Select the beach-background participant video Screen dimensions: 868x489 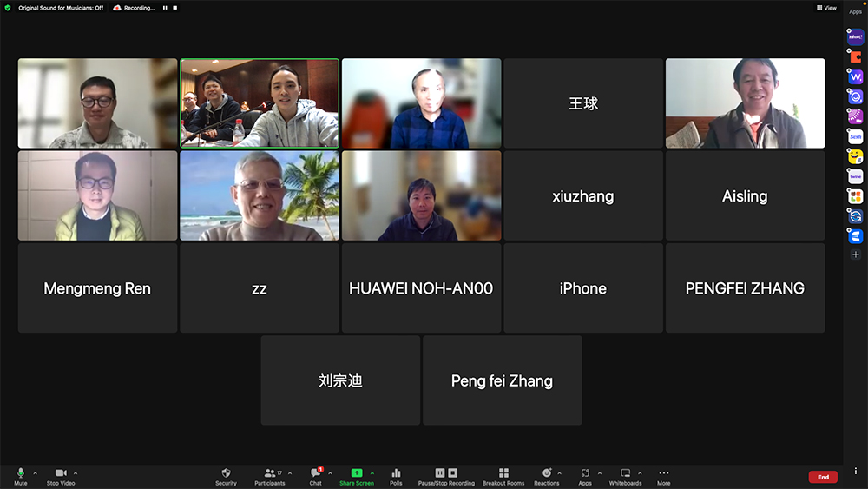pos(259,196)
